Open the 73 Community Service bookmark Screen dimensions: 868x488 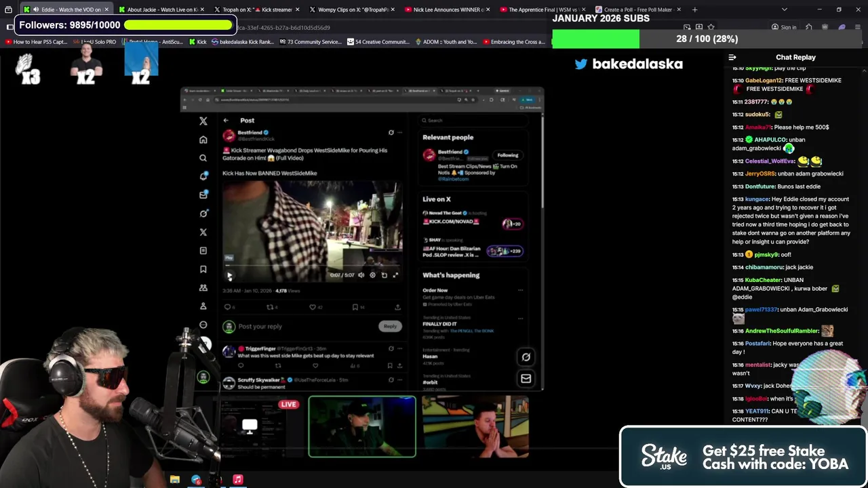coord(310,42)
